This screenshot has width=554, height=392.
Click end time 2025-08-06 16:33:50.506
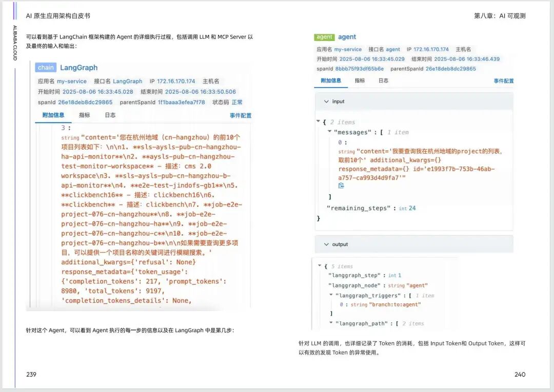pos(201,92)
